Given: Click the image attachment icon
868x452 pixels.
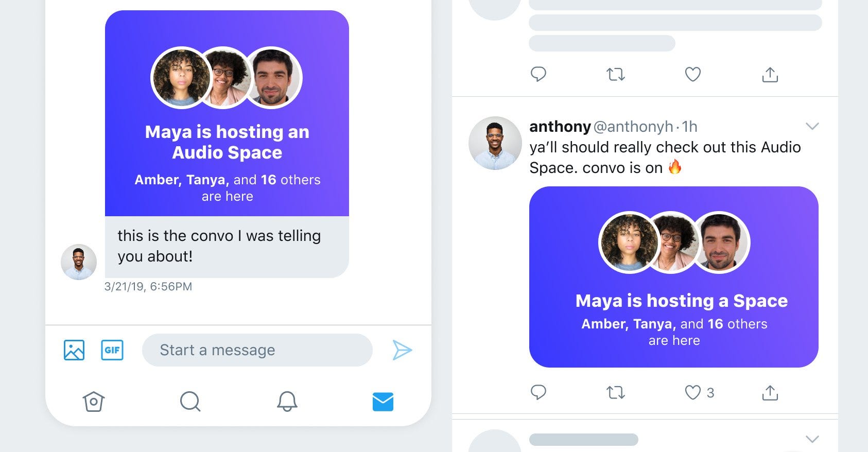Looking at the screenshot, I should pos(74,350).
